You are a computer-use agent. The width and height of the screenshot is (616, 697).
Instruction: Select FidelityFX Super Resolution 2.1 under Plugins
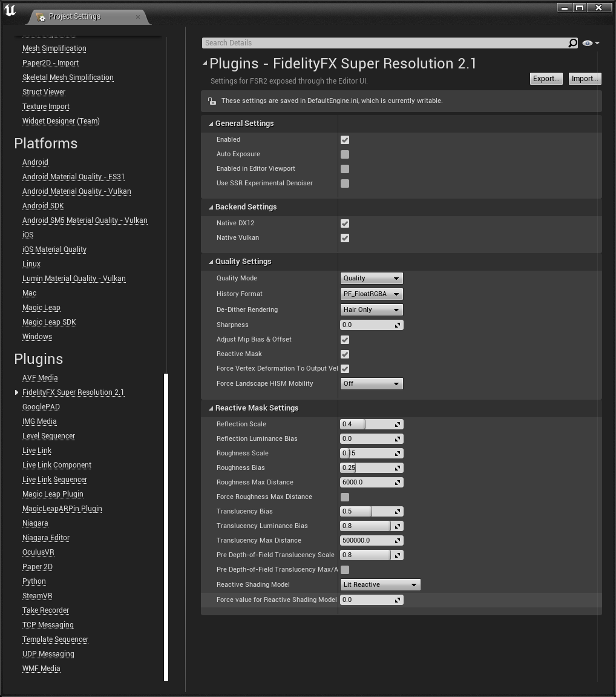pyautogui.click(x=73, y=392)
